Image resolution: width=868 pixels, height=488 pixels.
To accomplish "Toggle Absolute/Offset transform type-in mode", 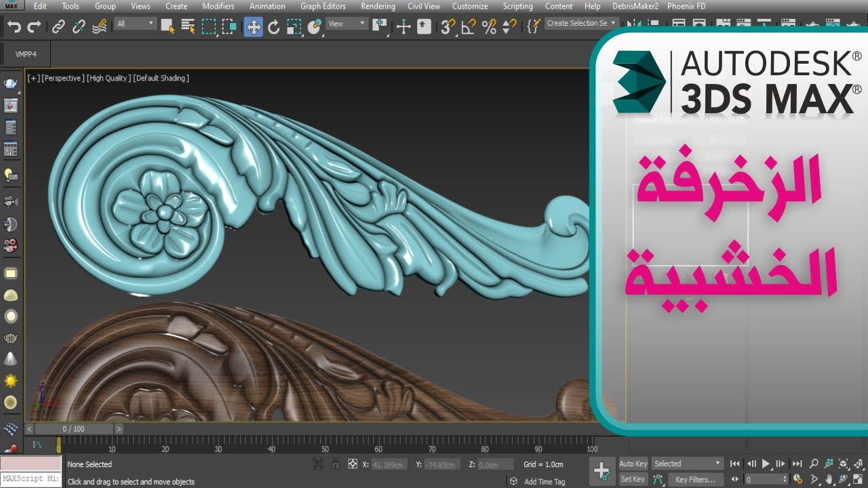I will [353, 464].
